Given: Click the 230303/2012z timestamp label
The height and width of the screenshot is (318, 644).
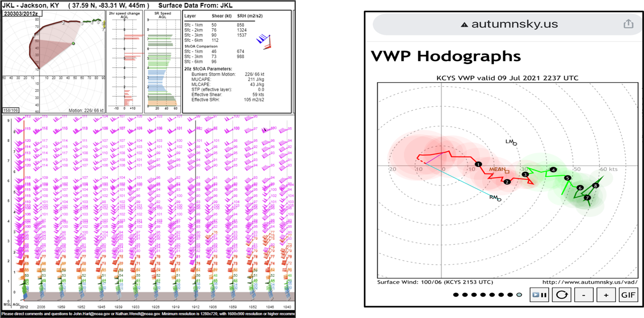Looking at the screenshot, I should coord(21,14).
